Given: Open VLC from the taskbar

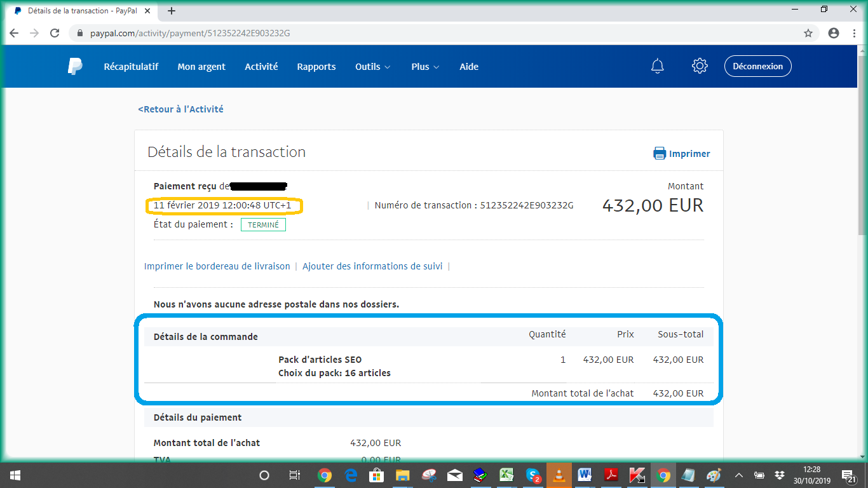Looking at the screenshot, I should [559, 475].
